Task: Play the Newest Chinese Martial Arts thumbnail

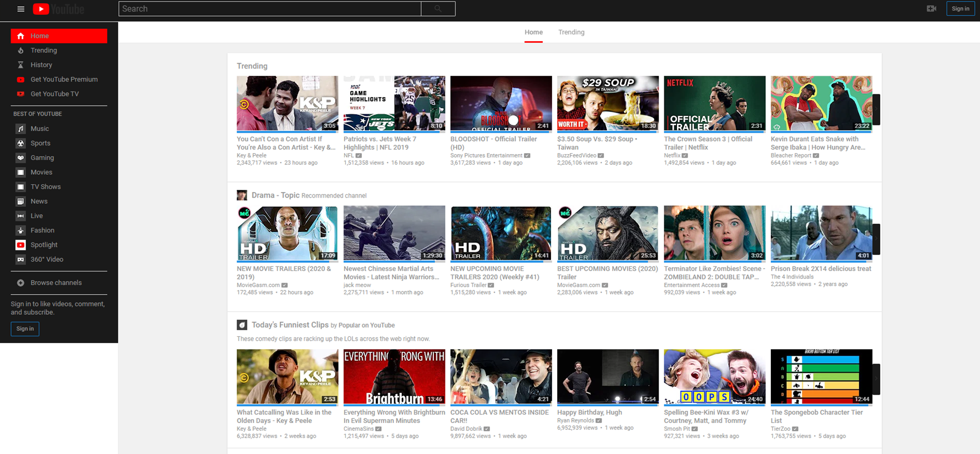Action: [x=394, y=233]
